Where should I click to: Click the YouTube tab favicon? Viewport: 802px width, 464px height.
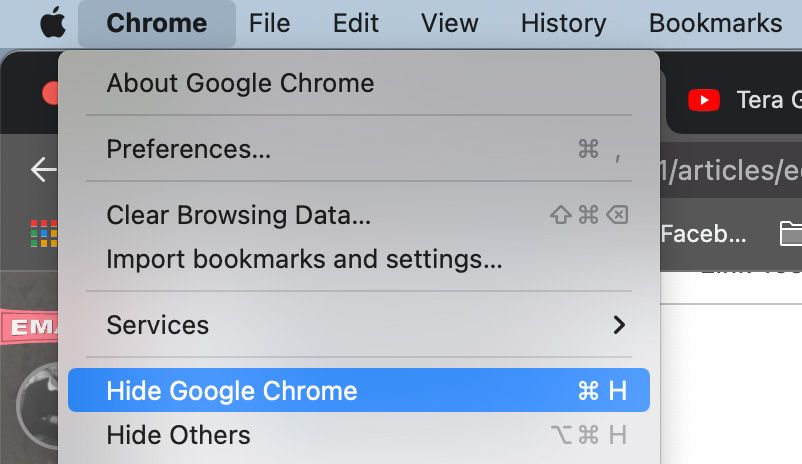[x=704, y=100]
